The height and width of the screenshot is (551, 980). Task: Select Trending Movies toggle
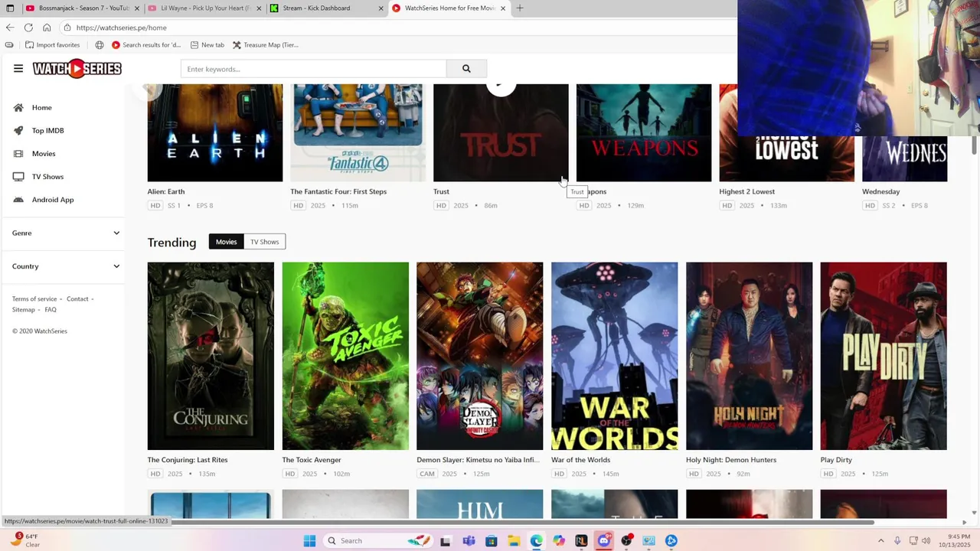point(226,242)
